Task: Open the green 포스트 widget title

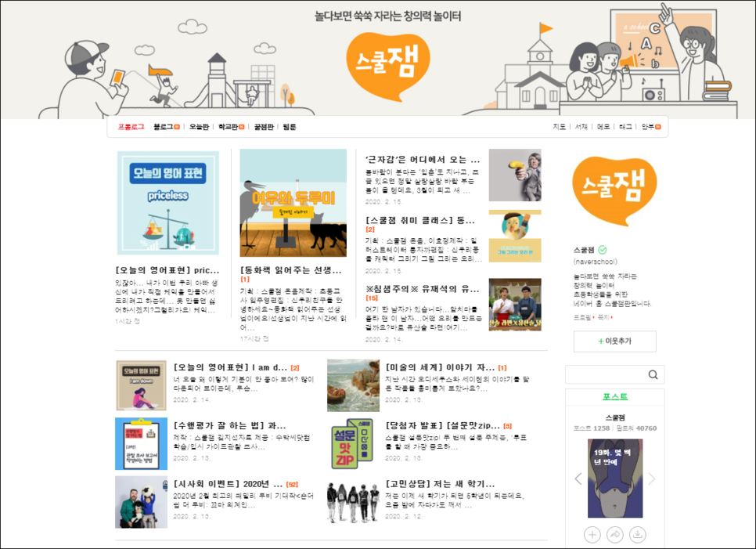Action: tap(614, 396)
